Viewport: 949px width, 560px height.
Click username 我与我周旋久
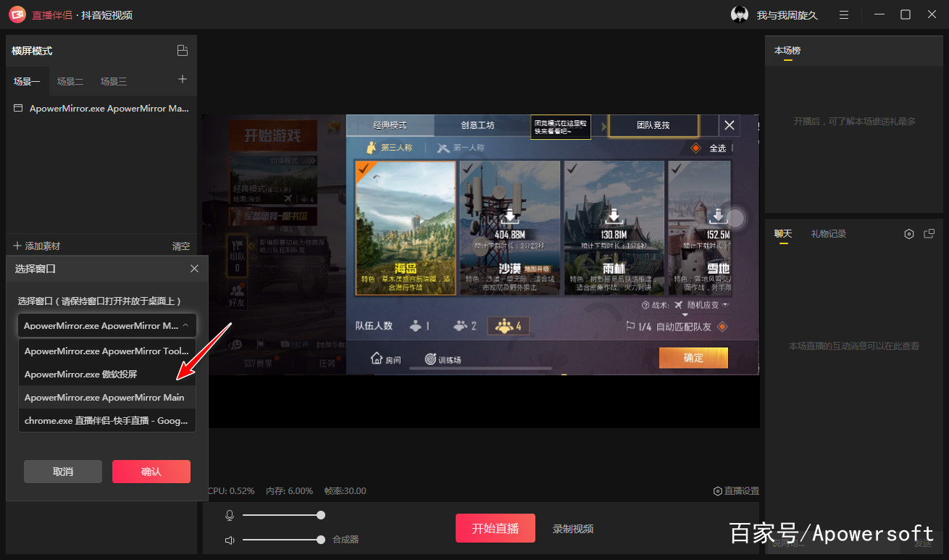tap(787, 15)
